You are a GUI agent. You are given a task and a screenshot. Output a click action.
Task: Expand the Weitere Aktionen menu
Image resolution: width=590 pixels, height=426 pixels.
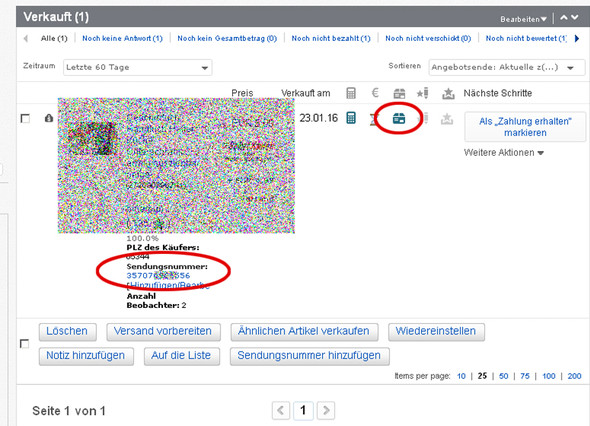[503, 153]
